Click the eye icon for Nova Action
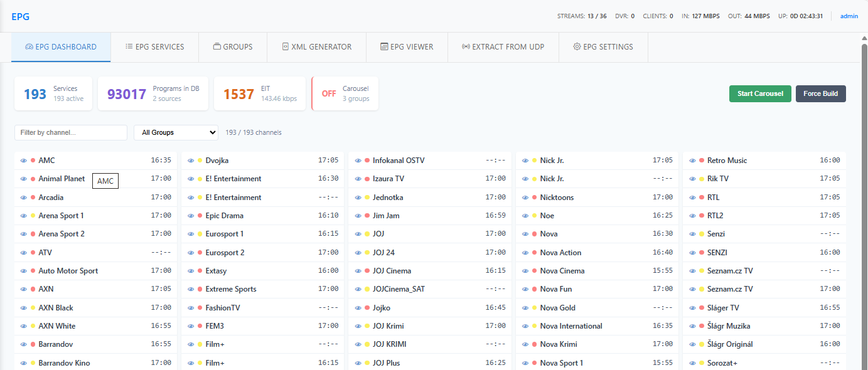868x370 pixels. pyautogui.click(x=525, y=253)
